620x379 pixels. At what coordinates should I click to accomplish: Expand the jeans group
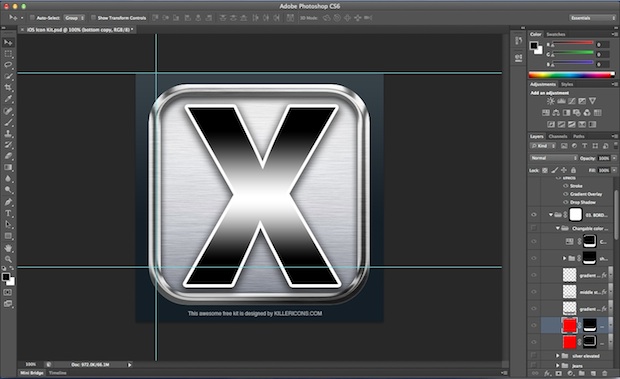pyautogui.click(x=558, y=366)
